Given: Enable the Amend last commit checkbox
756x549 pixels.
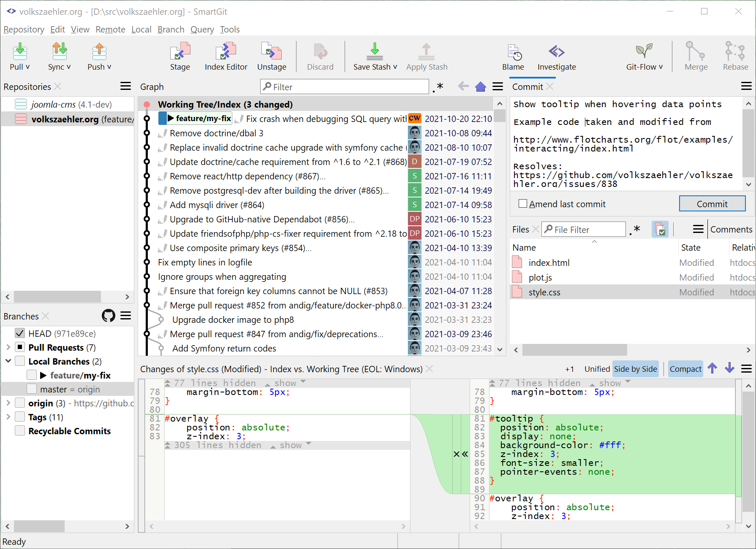Looking at the screenshot, I should pos(523,204).
